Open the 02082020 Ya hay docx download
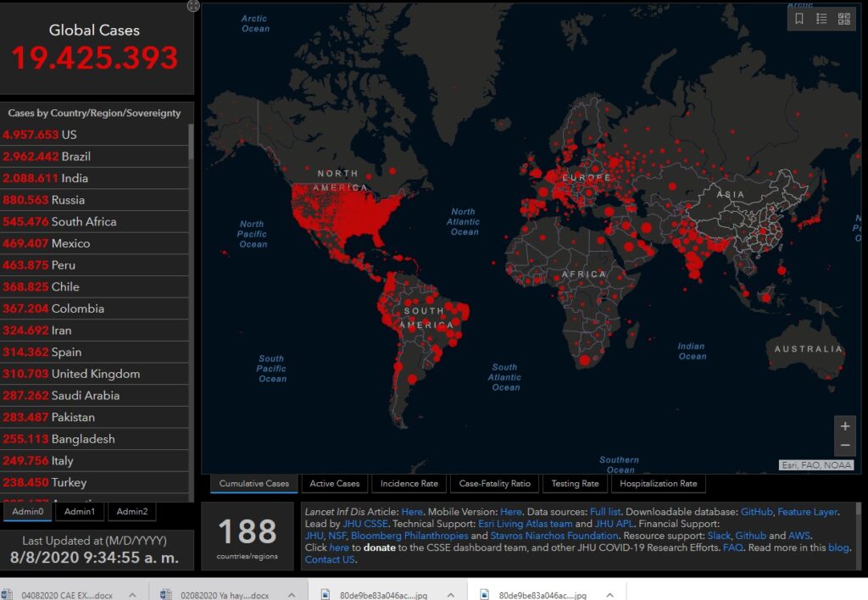 [219, 594]
